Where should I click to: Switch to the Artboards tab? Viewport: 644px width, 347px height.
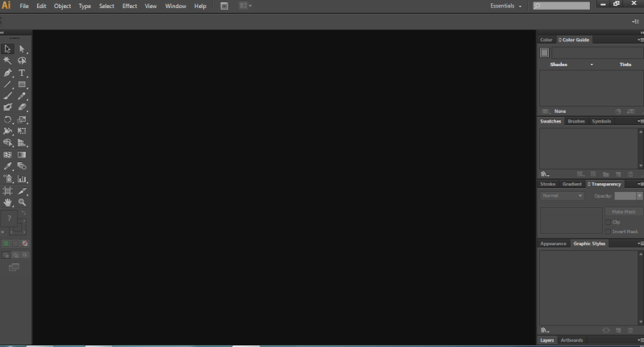(x=571, y=341)
